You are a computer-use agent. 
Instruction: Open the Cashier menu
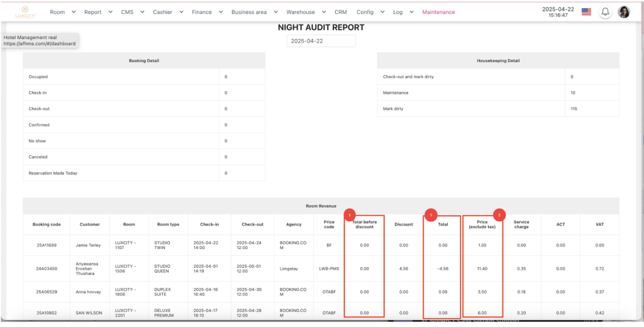(167, 12)
